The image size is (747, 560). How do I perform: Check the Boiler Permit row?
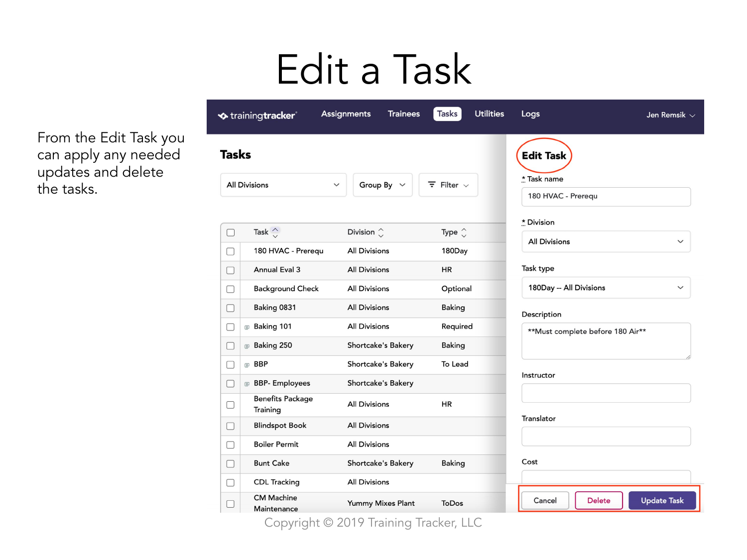[231, 445]
